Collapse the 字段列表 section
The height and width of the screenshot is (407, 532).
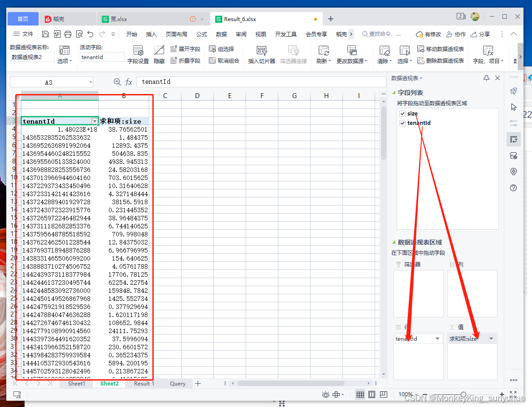(x=394, y=93)
